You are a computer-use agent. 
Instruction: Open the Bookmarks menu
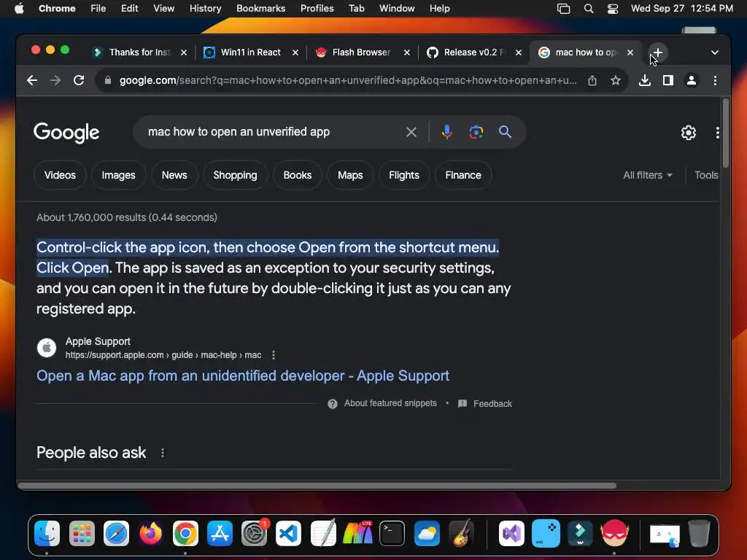coord(260,9)
